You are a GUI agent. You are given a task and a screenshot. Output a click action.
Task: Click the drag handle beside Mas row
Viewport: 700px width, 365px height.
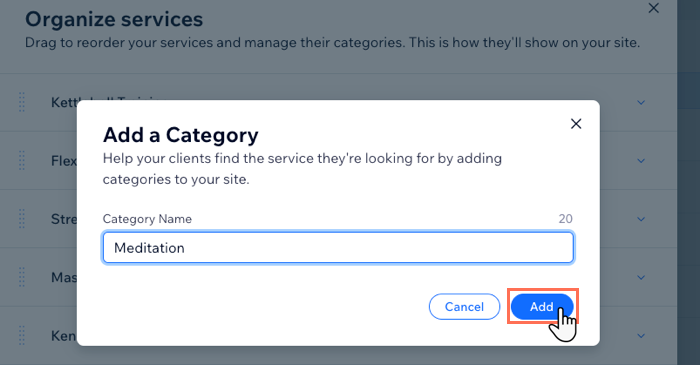22,278
